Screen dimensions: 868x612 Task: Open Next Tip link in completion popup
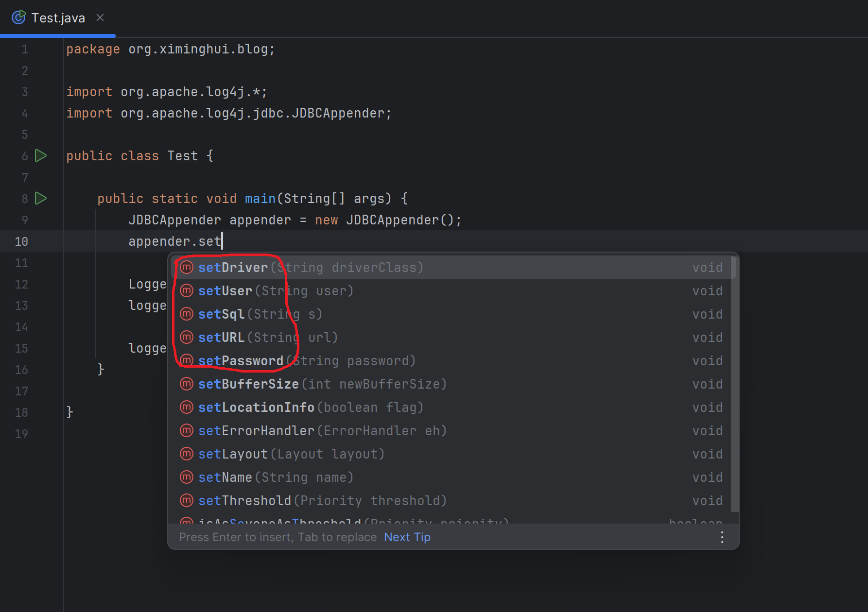coord(407,537)
